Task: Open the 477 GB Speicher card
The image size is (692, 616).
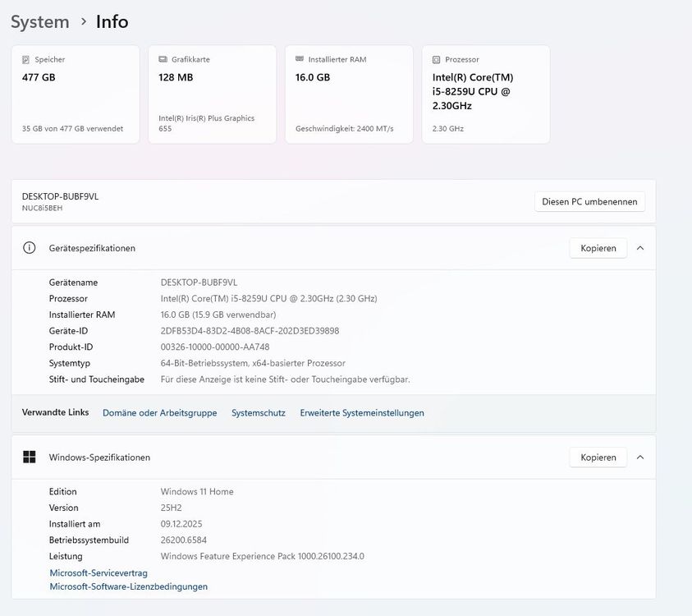Action: pos(76,94)
